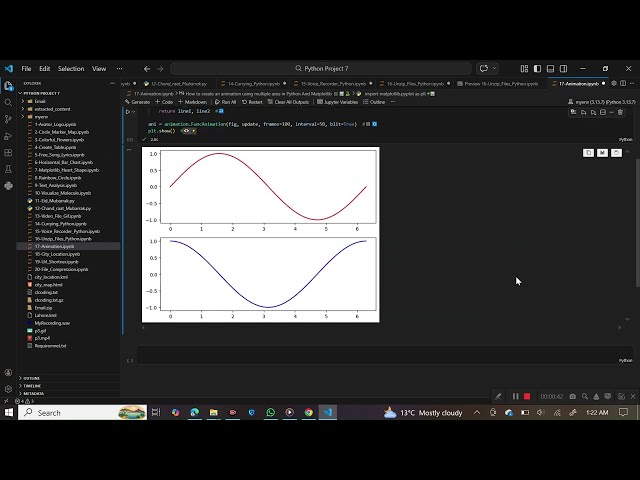Open MyRecording.wav file
Screen dimensions: 640x480
[52, 323]
